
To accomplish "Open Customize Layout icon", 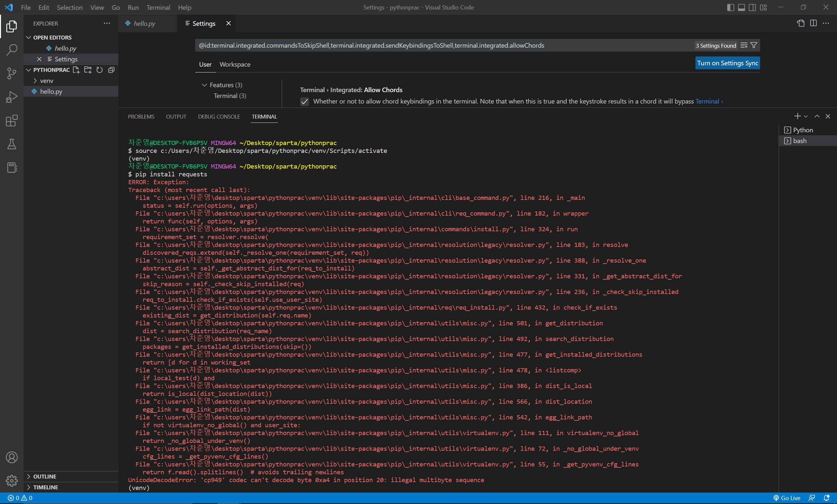I will (x=763, y=8).
